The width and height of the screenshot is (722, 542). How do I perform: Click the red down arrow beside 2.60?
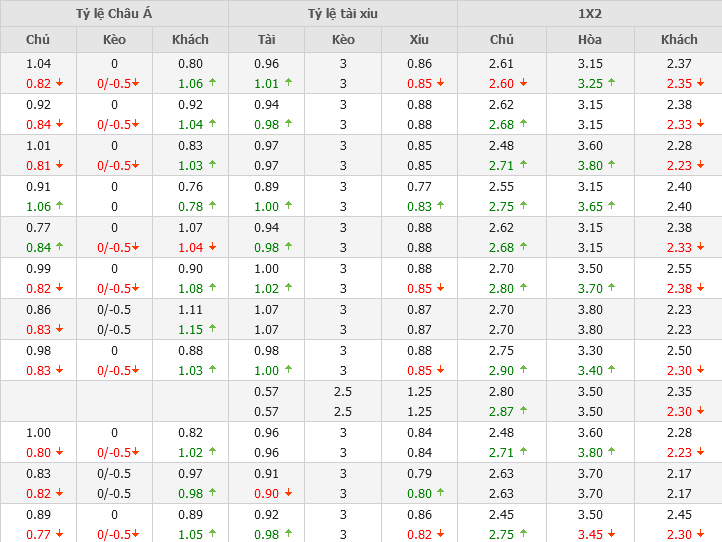tap(523, 84)
